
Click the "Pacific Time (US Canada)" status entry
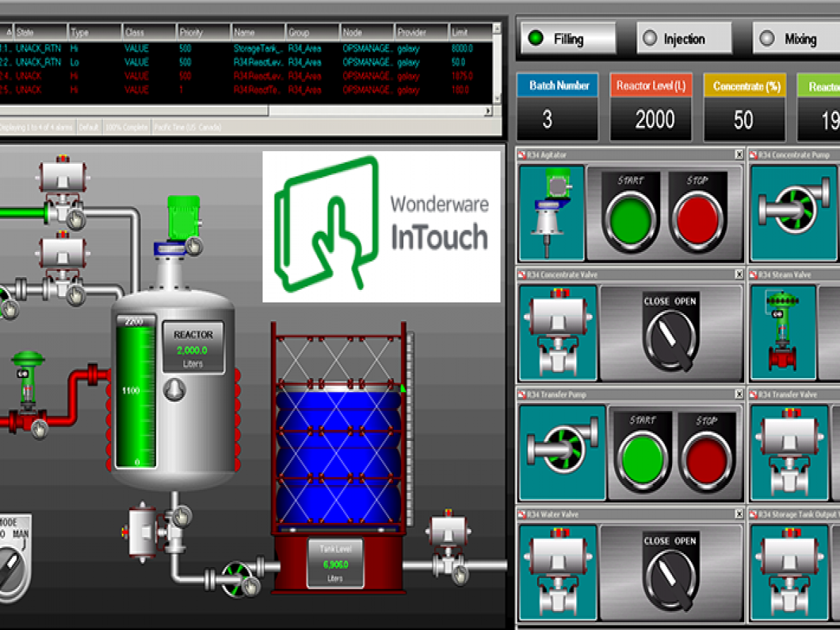pos(188,127)
